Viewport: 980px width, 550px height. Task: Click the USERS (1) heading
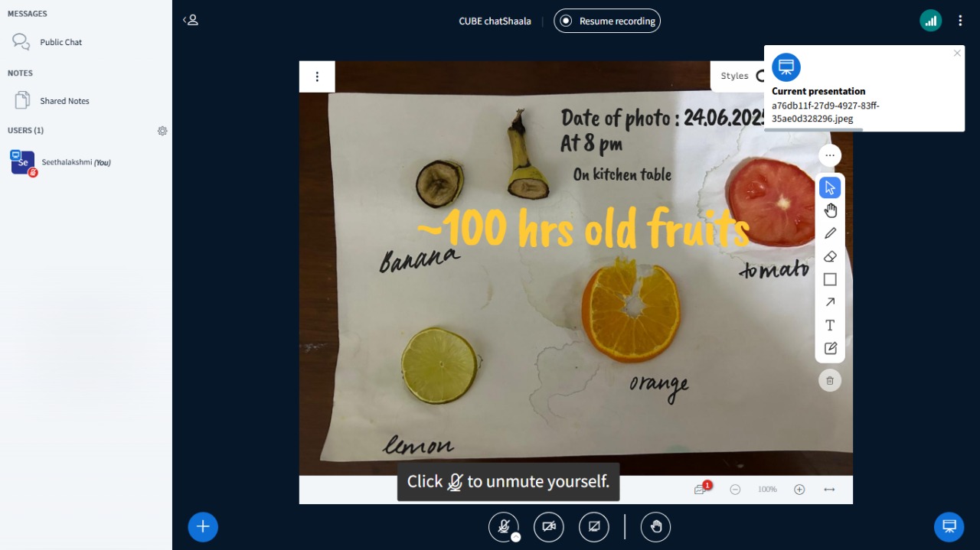(26, 131)
